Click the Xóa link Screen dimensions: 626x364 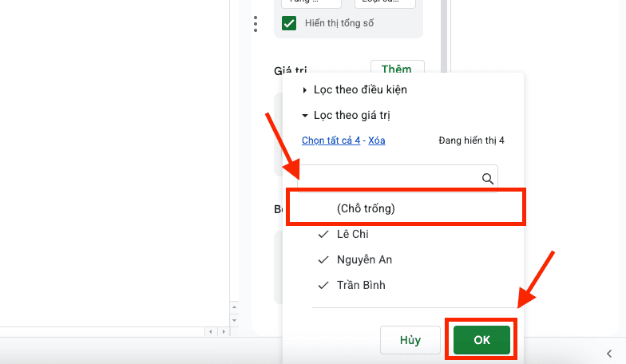coord(377,140)
